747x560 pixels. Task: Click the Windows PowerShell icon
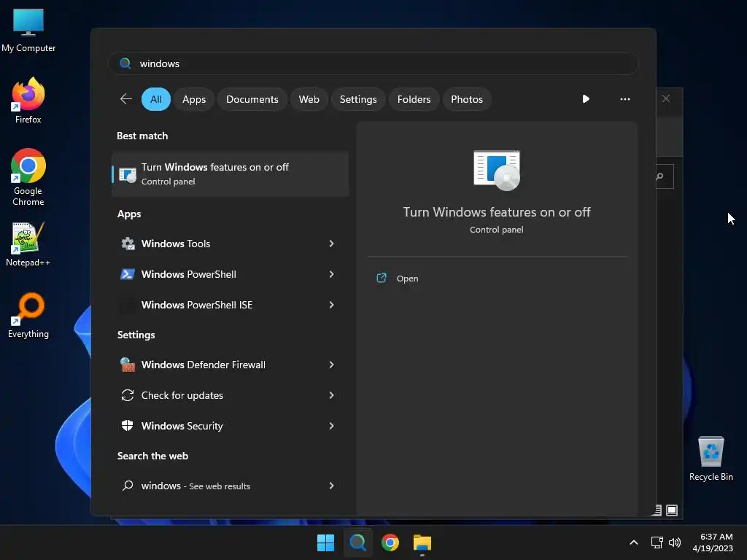[x=128, y=274]
